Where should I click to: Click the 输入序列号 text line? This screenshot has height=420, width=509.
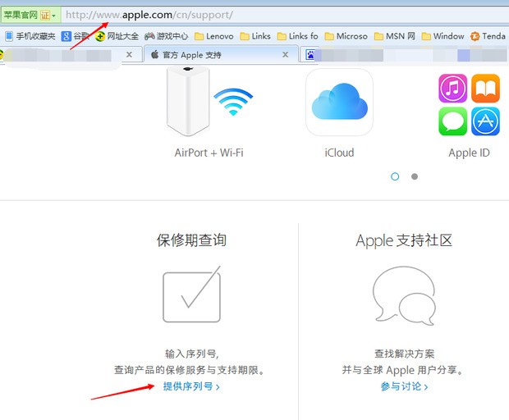coord(192,354)
